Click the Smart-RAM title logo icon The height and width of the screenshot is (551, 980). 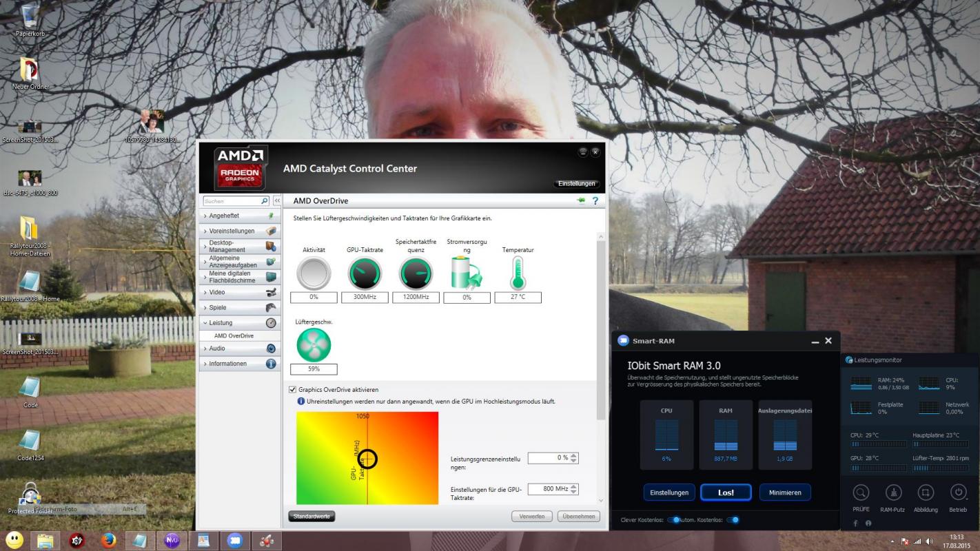coord(623,340)
